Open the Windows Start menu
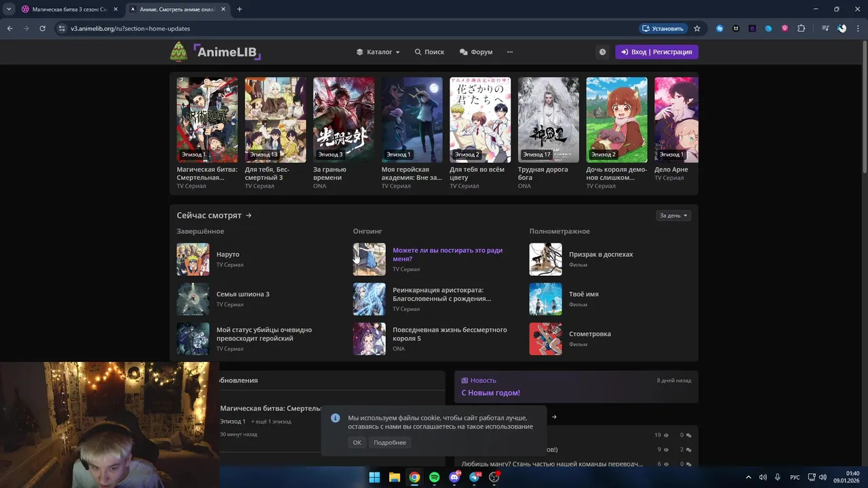 pyautogui.click(x=374, y=477)
